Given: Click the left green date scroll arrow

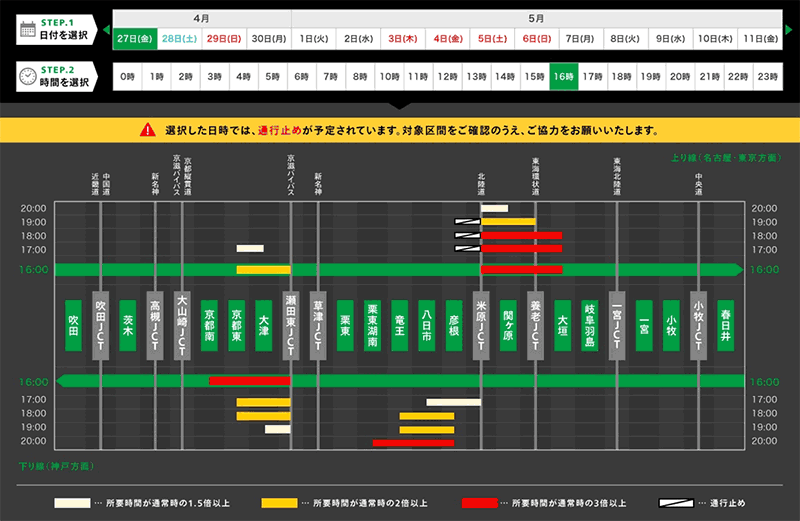Looking at the screenshot, I should (x=107, y=30).
